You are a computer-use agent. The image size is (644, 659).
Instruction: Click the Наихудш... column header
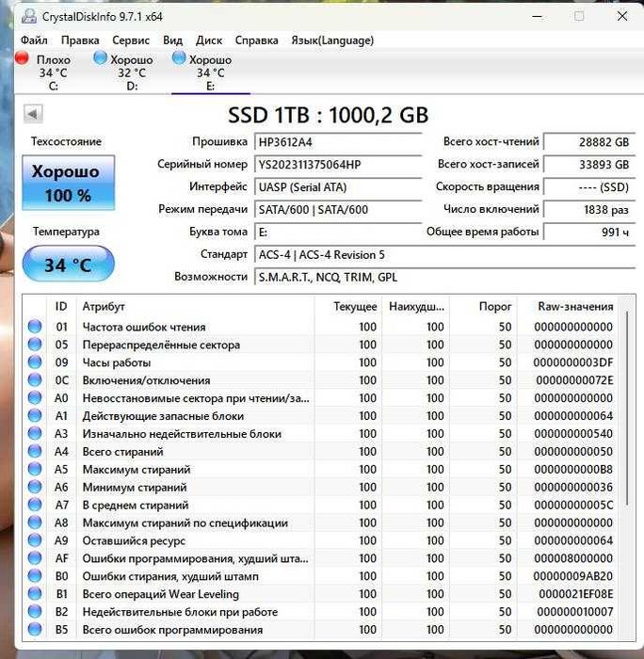416,306
